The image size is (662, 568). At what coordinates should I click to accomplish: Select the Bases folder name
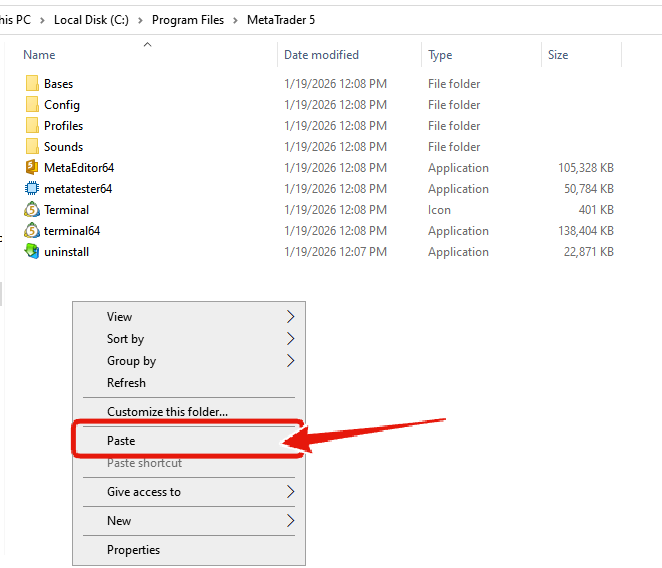(x=59, y=84)
